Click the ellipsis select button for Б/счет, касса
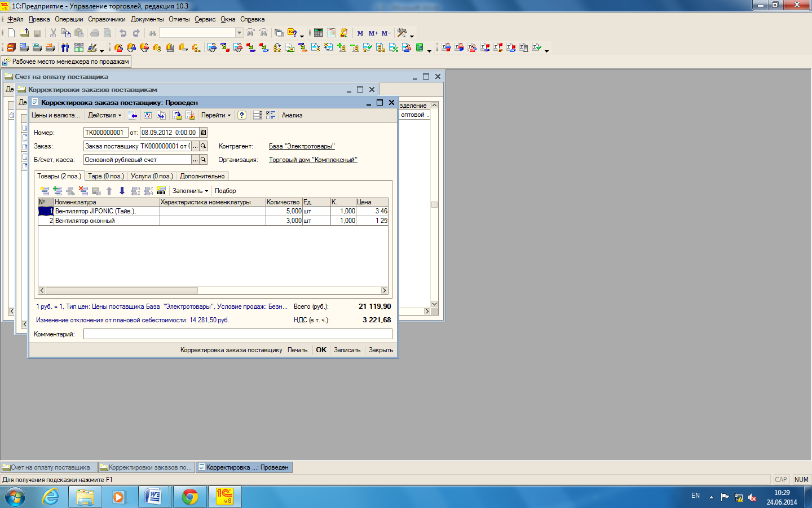Screen dimensions: 812x508 click(x=195, y=160)
